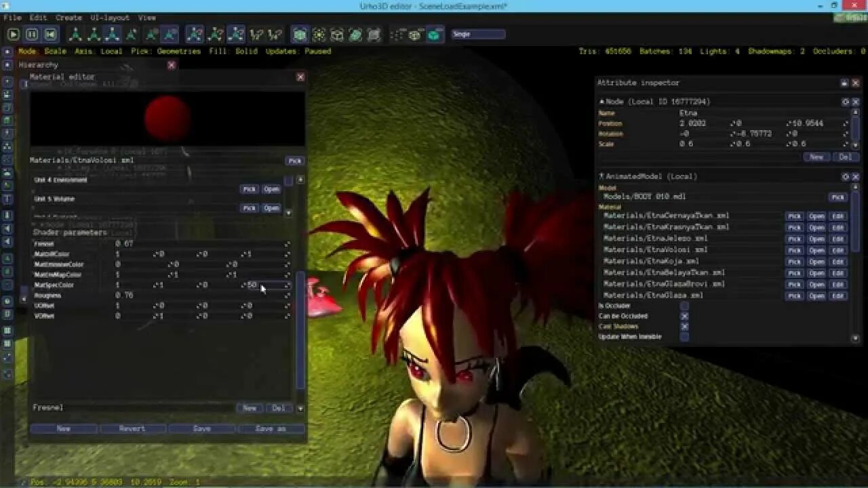
Task: Close the Material editor window
Action: (300, 77)
